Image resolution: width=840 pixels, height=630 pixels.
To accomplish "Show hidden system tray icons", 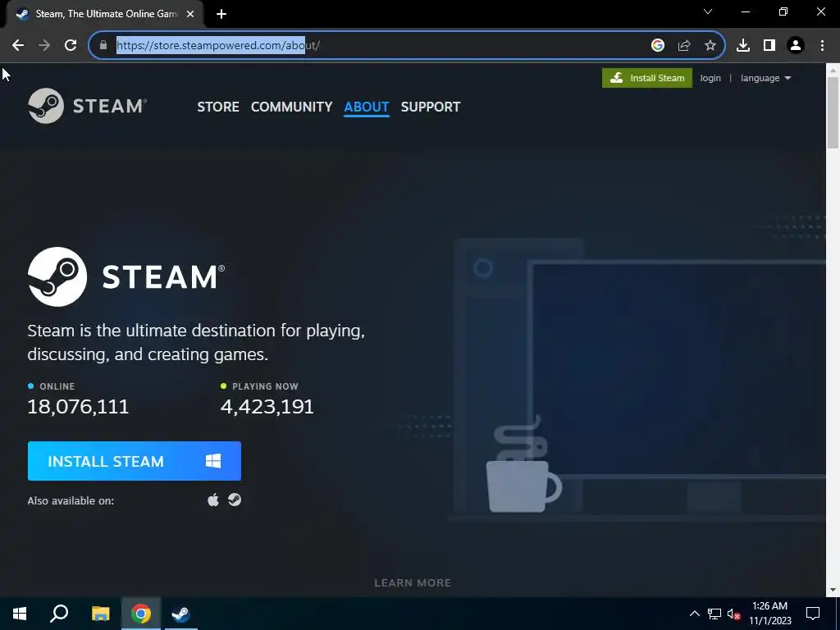I will pyautogui.click(x=694, y=614).
